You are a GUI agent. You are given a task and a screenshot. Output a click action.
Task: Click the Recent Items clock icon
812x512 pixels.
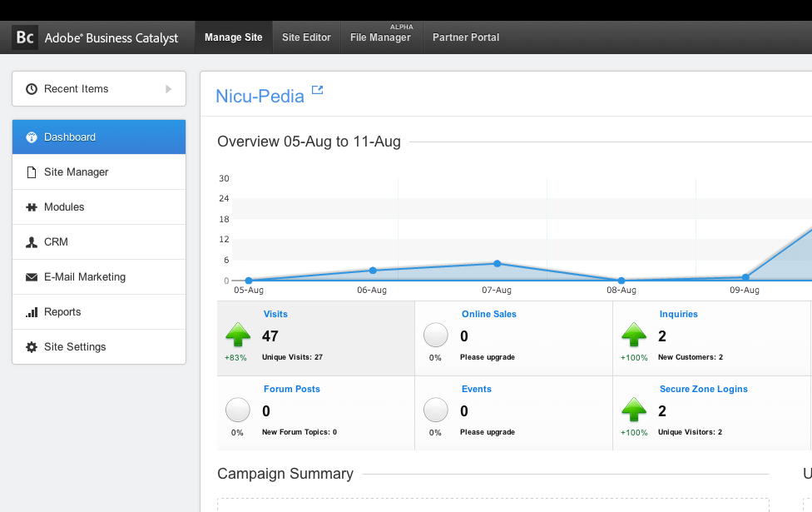32,89
